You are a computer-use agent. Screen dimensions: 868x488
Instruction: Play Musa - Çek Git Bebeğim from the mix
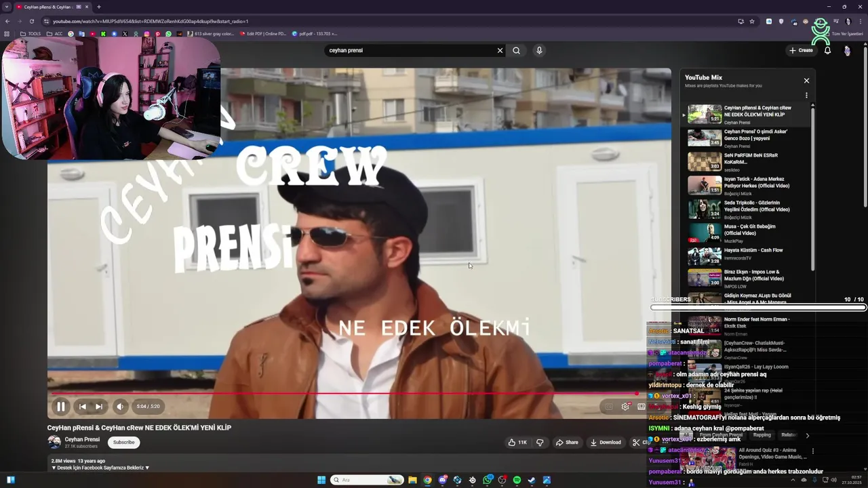(x=746, y=232)
